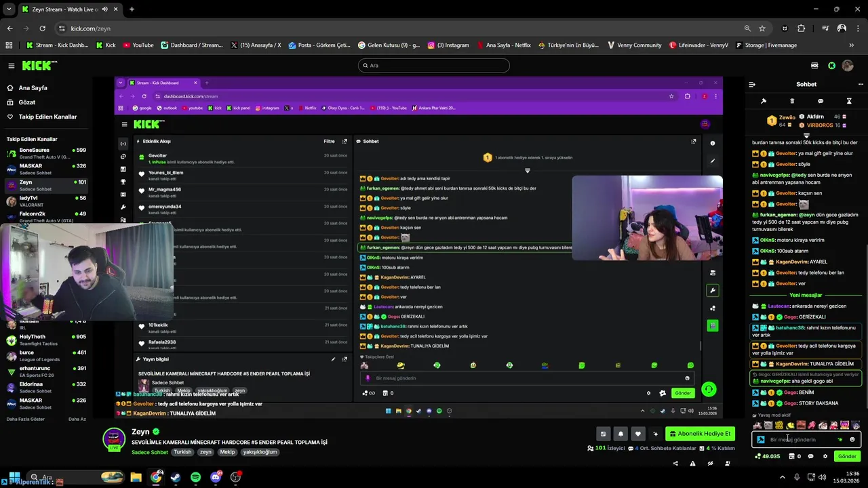The image size is (868, 488).
Task: Open YouTube bookmark in bookmarks bar
Action: click(x=138, y=45)
